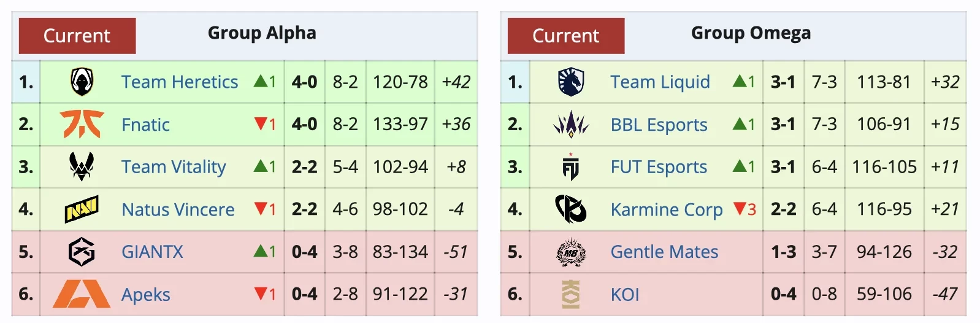The width and height of the screenshot is (980, 323).
Task: Click the Karmine Corp logo
Action: pos(571,209)
